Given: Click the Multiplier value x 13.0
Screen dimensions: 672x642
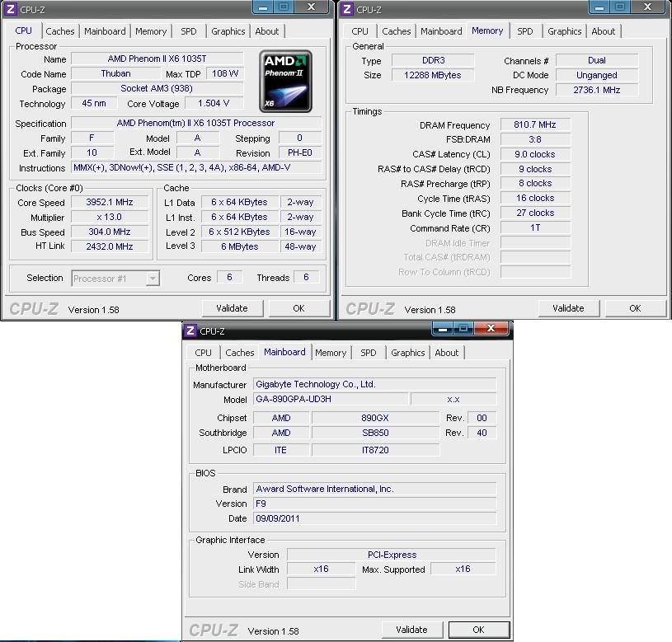Looking at the screenshot, I should click(110, 217).
